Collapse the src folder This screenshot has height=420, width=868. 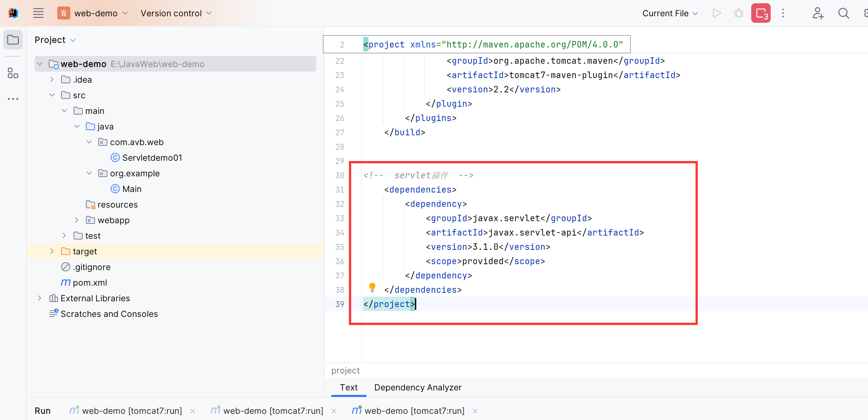(52, 95)
